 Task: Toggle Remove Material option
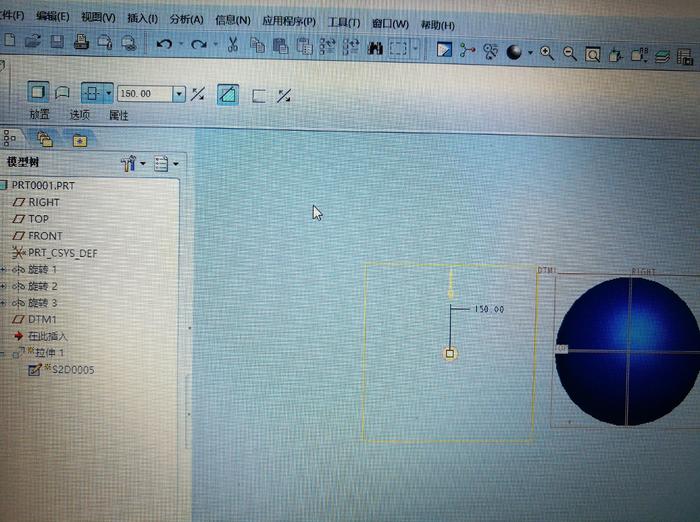pos(228,95)
